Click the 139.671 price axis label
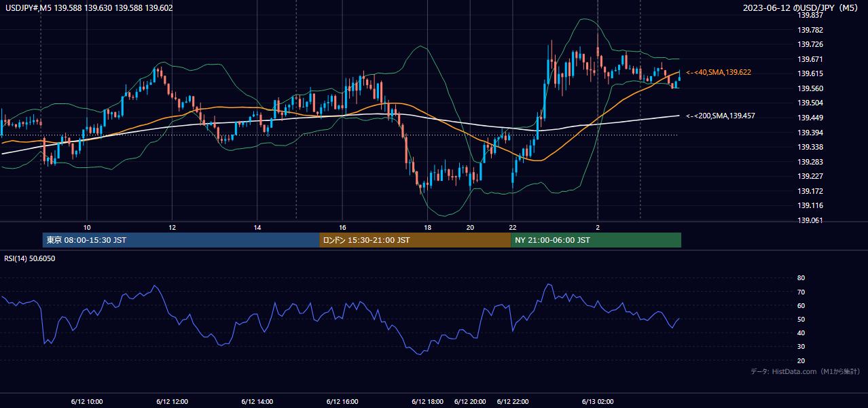Image resolution: width=868 pixels, height=408 pixels. (x=810, y=59)
